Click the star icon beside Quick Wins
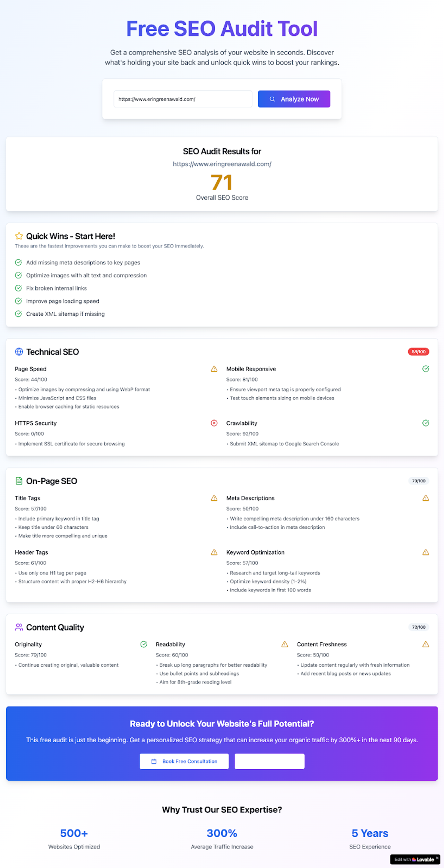Viewport: 444px width, 868px height. point(19,236)
